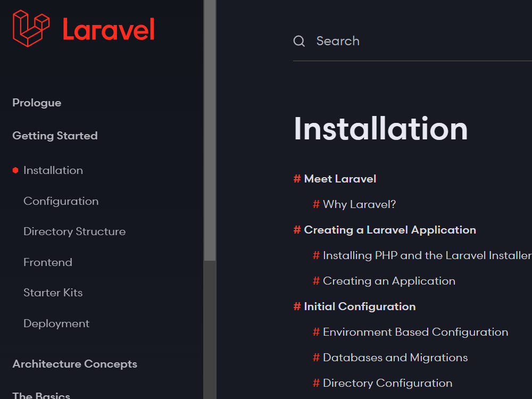Click the Laravel cube logo icon

click(x=31, y=29)
